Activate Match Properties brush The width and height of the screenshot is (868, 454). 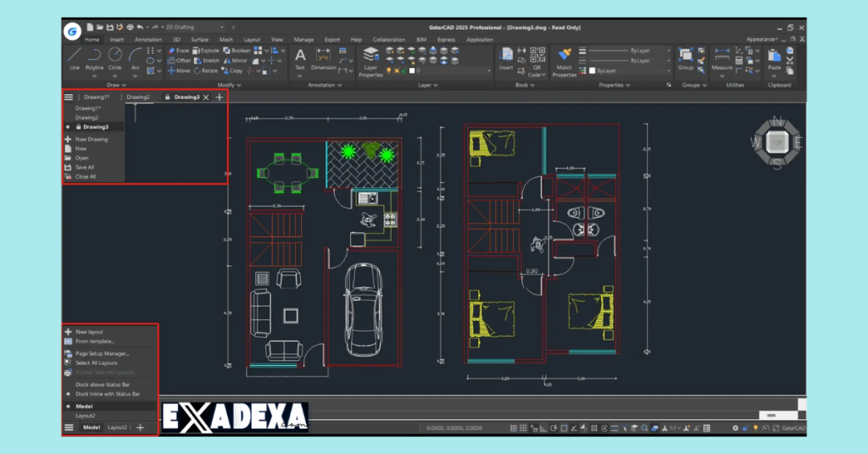564,62
